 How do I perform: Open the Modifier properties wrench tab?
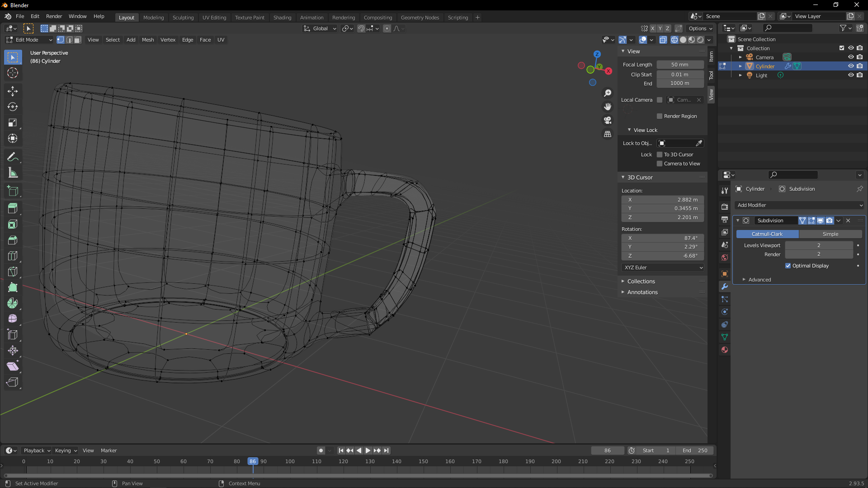click(725, 286)
